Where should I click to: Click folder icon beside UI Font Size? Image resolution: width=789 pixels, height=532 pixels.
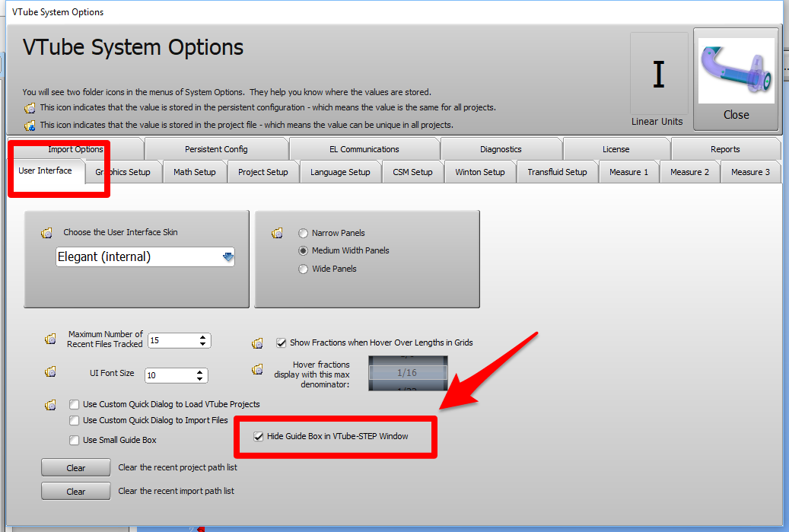[50, 372]
